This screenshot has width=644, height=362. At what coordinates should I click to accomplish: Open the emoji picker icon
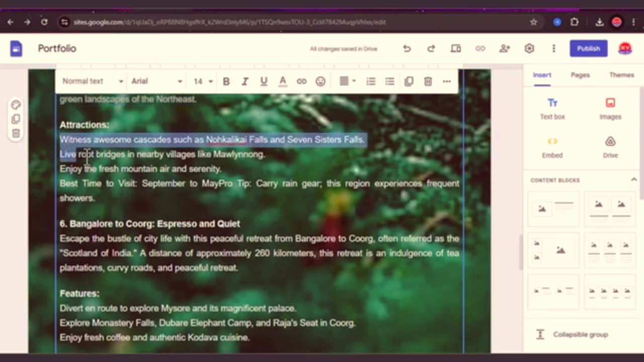tap(320, 81)
